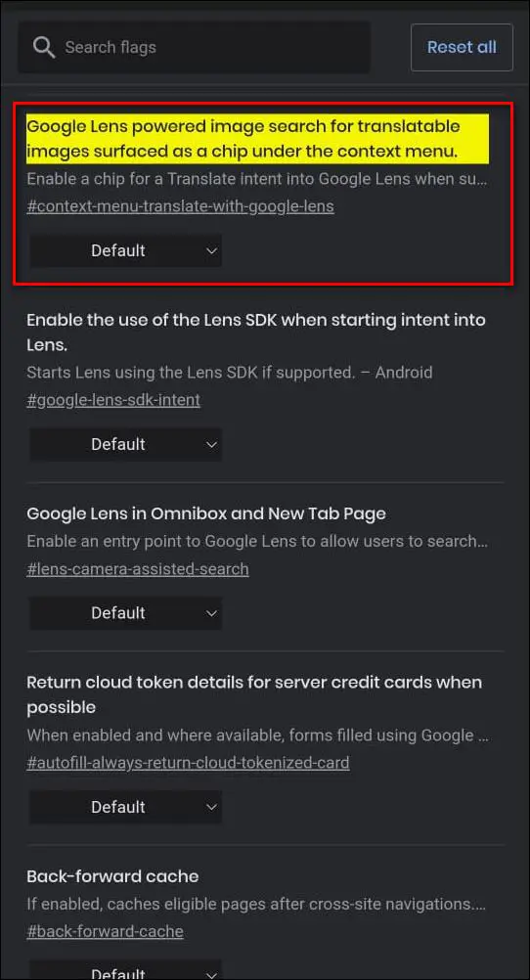Open the #context-menu-translate-with-google-lens link
Image resolution: width=530 pixels, height=980 pixels.
180,206
